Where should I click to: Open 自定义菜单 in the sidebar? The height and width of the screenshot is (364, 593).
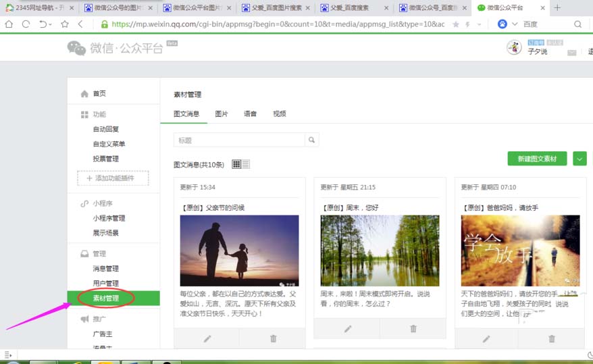point(109,144)
